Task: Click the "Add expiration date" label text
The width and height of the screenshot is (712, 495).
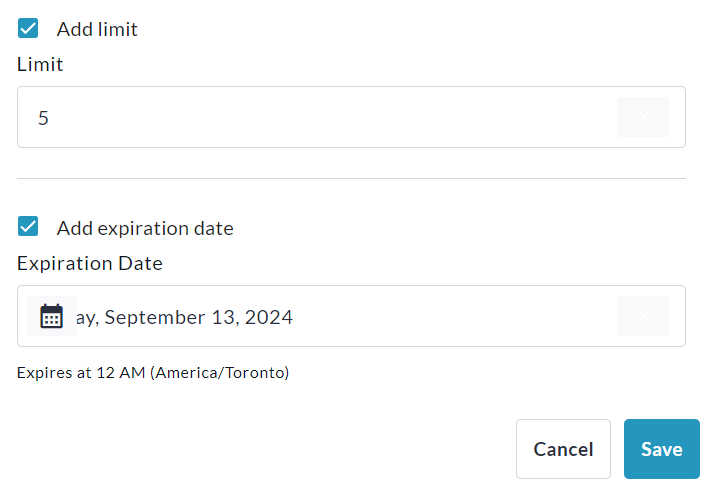Action: click(x=145, y=228)
